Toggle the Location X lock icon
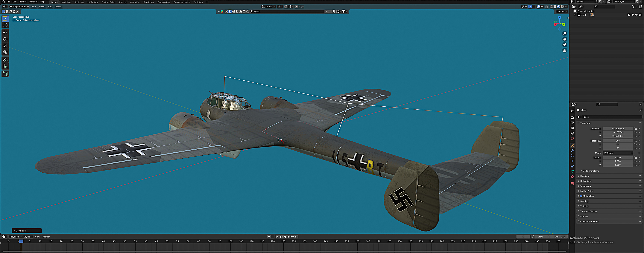This screenshot has width=644, height=253. pyautogui.click(x=636, y=129)
